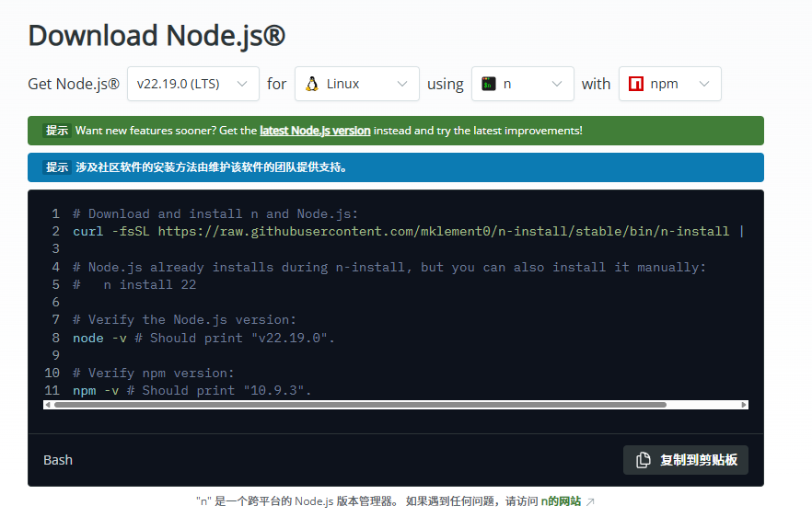The image size is (812, 529).
Task: Open the Linux operating system dropdown
Action: [x=357, y=84]
